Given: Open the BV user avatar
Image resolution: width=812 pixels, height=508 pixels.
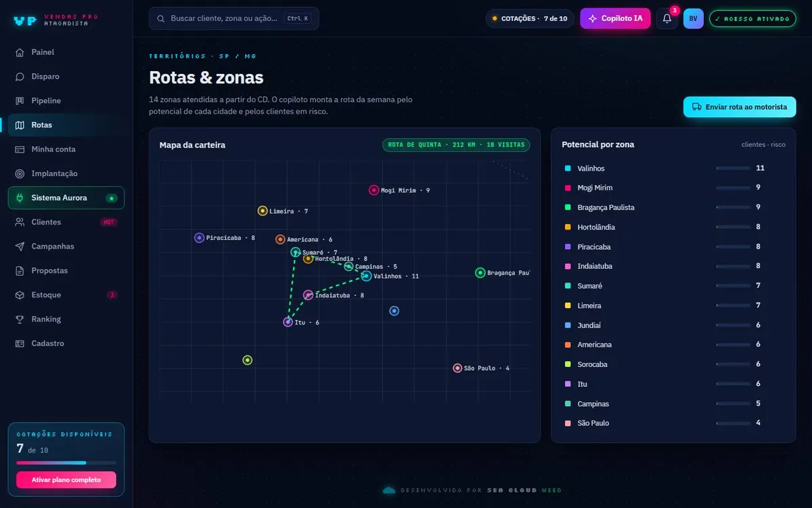Looking at the screenshot, I should pyautogui.click(x=694, y=19).
